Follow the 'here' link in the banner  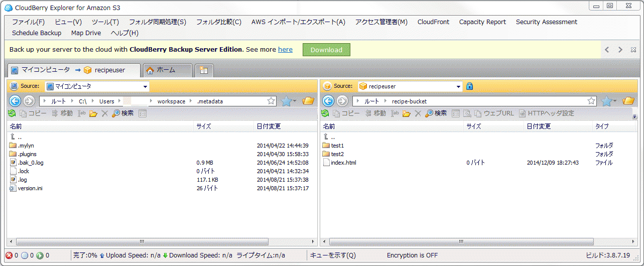(285, 50)
